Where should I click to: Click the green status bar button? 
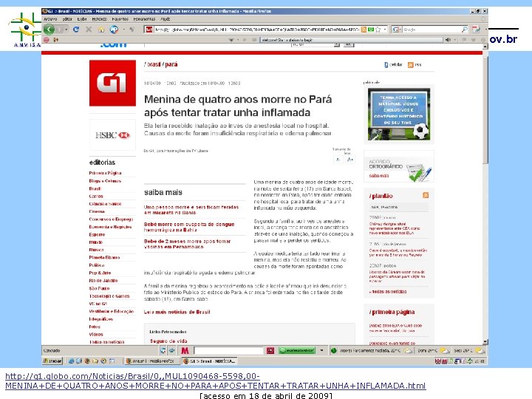coord(297,350)
